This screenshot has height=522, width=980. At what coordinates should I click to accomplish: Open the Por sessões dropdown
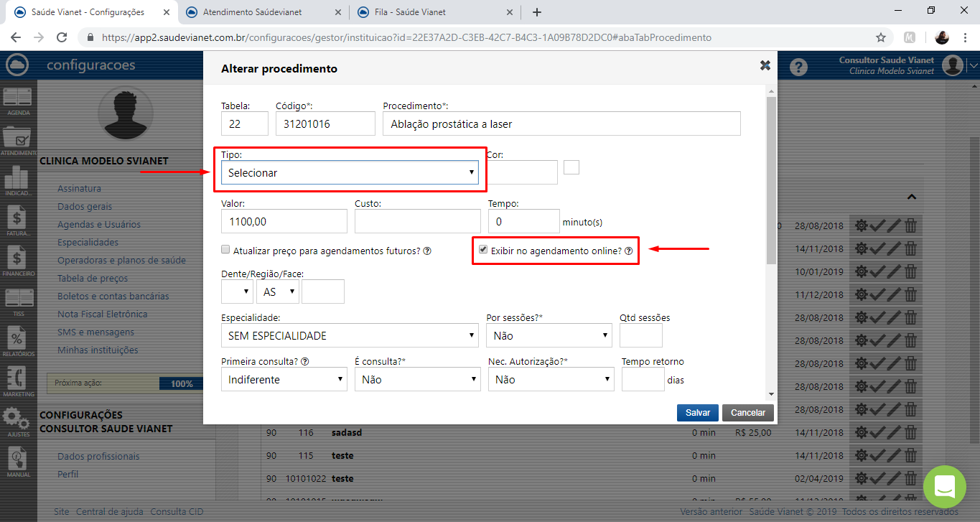click(549, 335)
